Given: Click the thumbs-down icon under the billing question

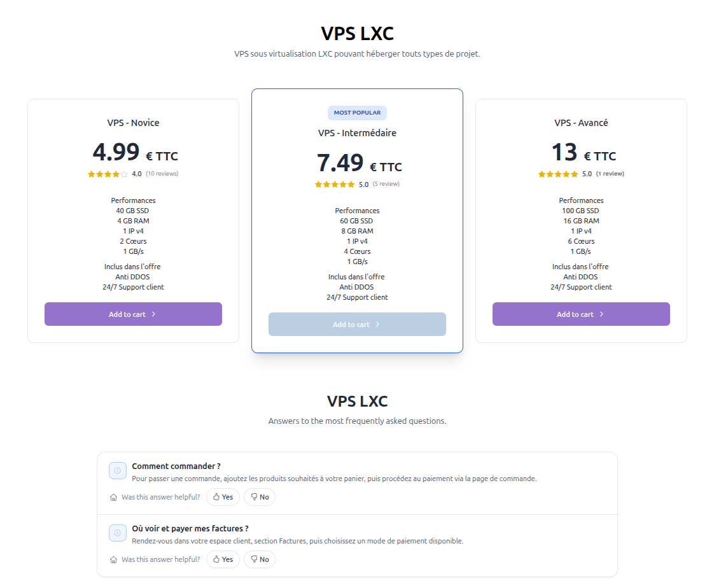Looking at the screenshot, I should tap(255, 559).
